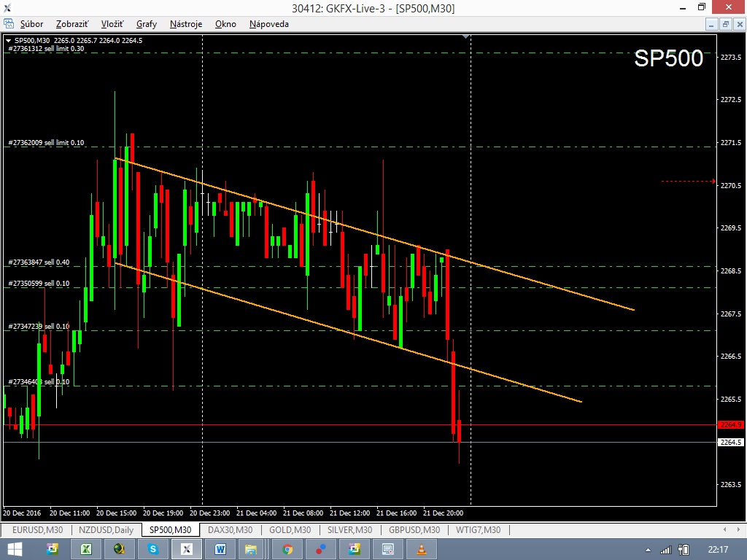The width and height of the screenshot is (747, 560).
Task: Minimize the inner chart window
Action: (711, 24)
